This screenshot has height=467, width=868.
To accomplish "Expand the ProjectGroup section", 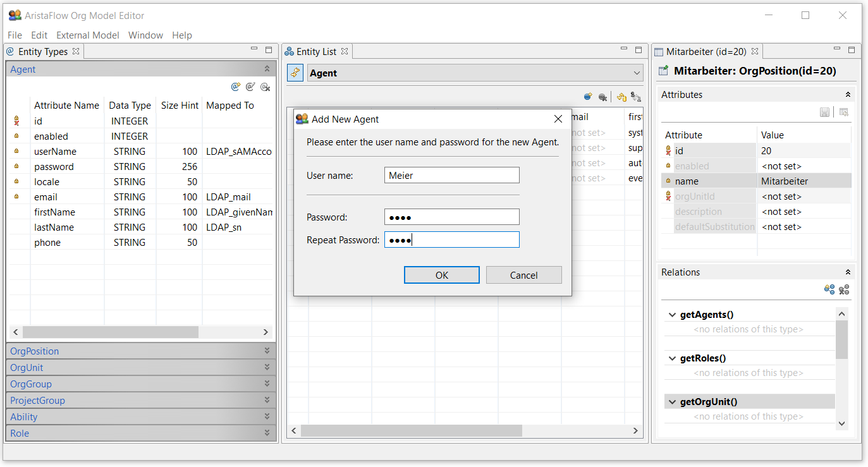I will coord(267,400).
